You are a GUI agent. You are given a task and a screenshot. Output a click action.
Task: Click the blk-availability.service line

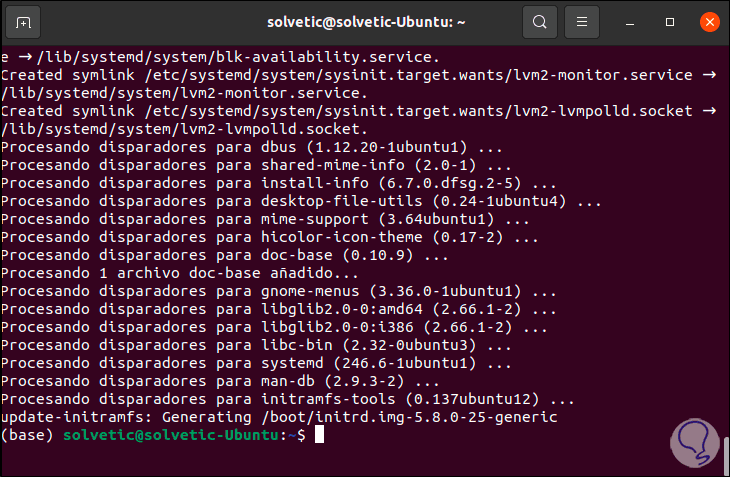(220, 57)
